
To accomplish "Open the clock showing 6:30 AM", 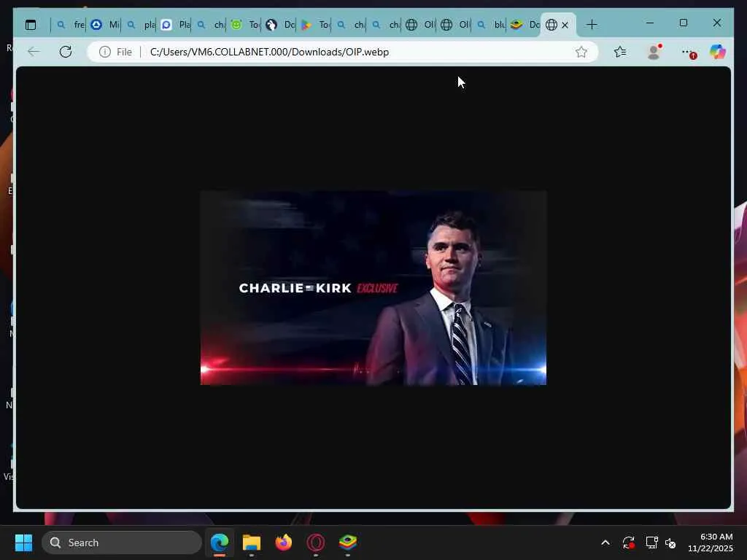I will pos(710,542).
